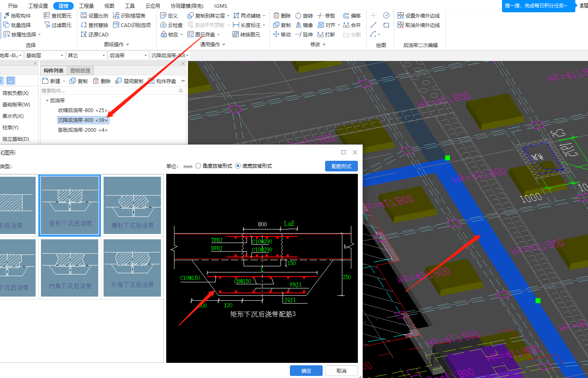Expand the 图纸操作 group
Image resolution: width=588 pixels, height=378 pixels.
[127, 44]
